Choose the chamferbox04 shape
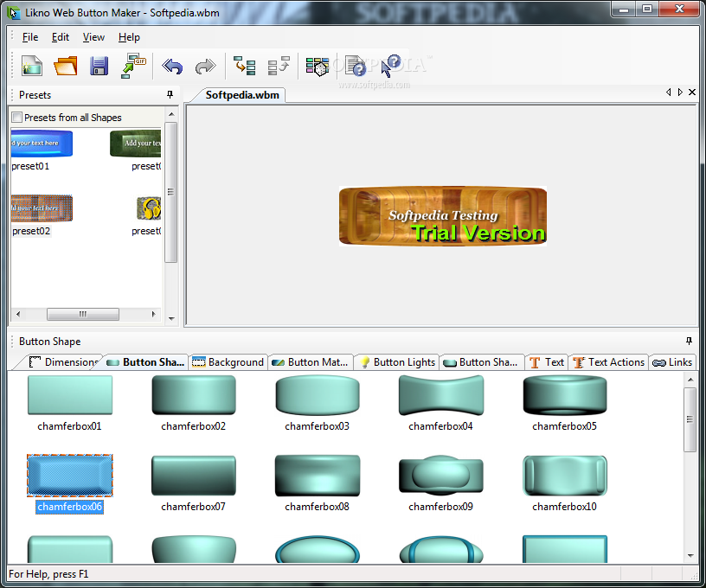Viewport: 706px width, 588px height. [441, 395]
